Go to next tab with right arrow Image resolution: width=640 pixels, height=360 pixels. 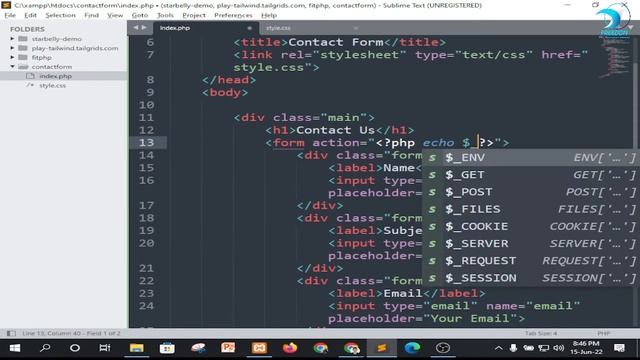pos(144,28)
